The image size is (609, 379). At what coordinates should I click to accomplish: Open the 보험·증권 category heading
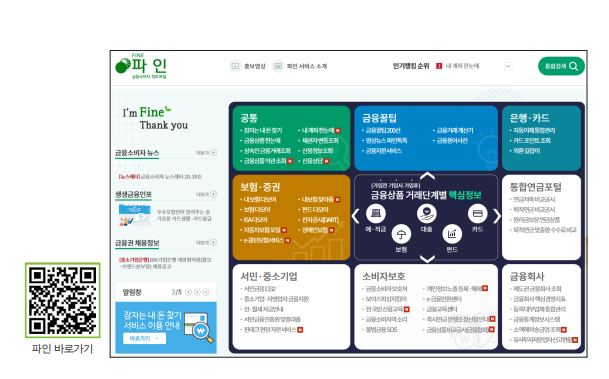pyautogui.click(x=260, y=187)
